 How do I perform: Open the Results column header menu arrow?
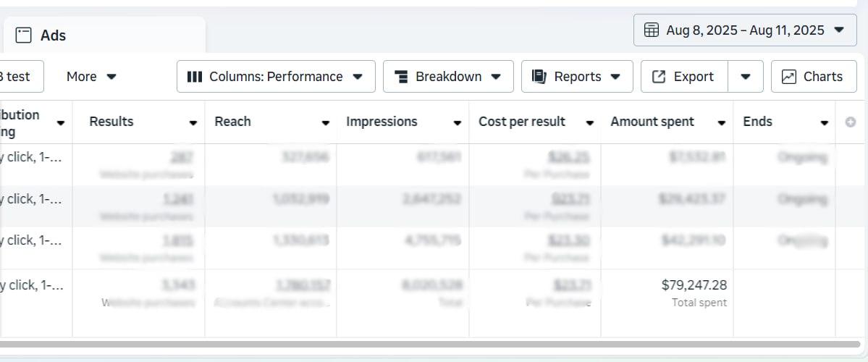pos(193,123)
